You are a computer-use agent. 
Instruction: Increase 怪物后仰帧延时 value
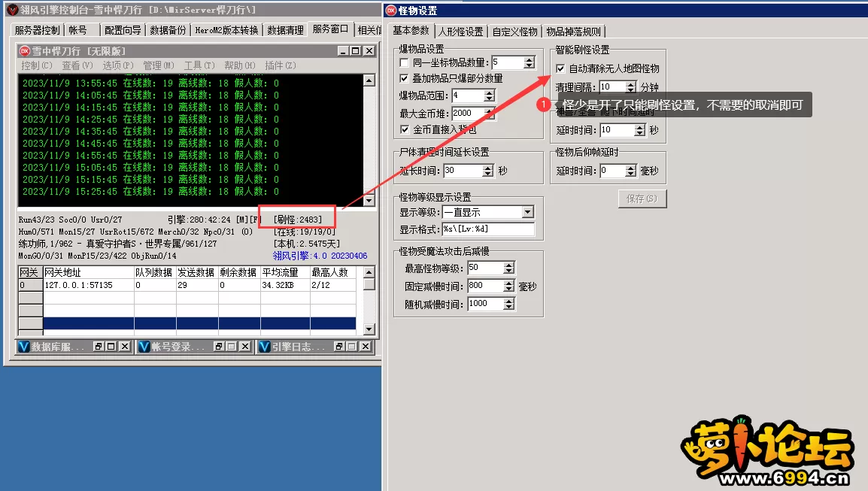click(631, 168)
